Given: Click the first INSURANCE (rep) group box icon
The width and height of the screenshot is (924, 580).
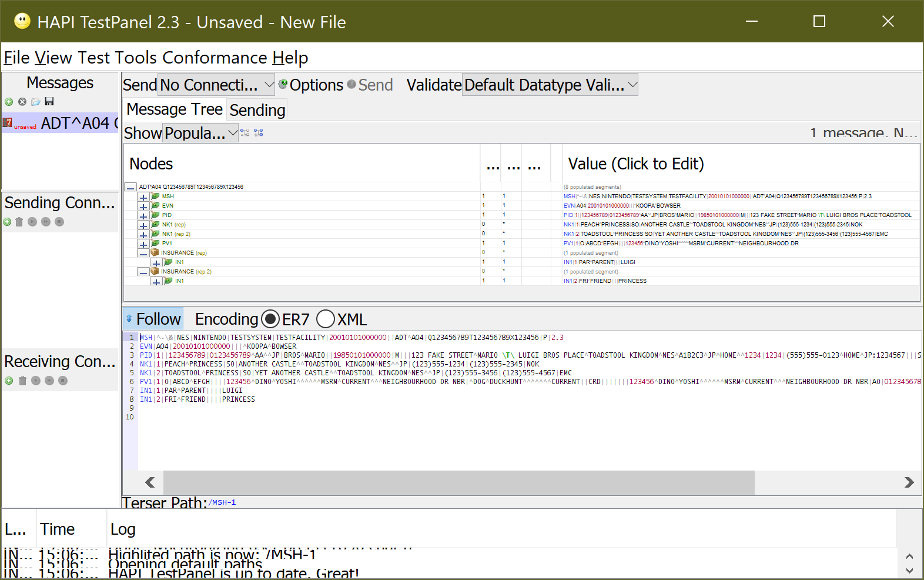Looking at the screenshot, I should click(x=155, y=252).
